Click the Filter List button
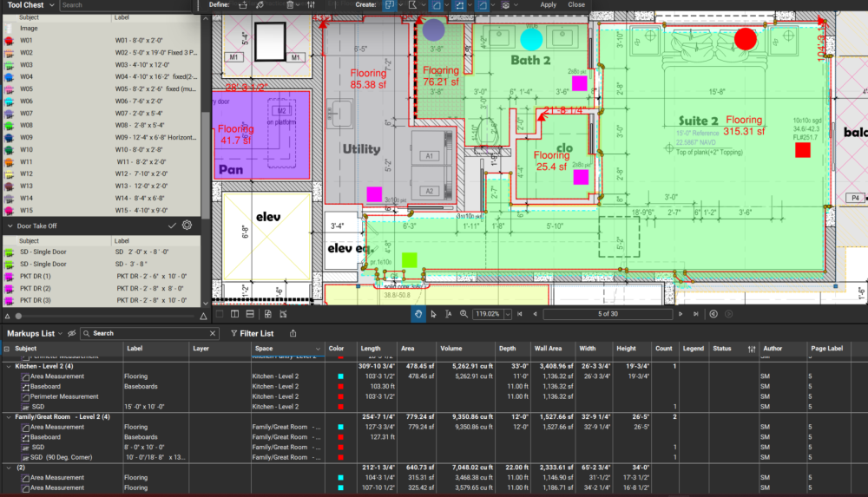Viewport: 868px width, 497px height. (x=253, y=333)
